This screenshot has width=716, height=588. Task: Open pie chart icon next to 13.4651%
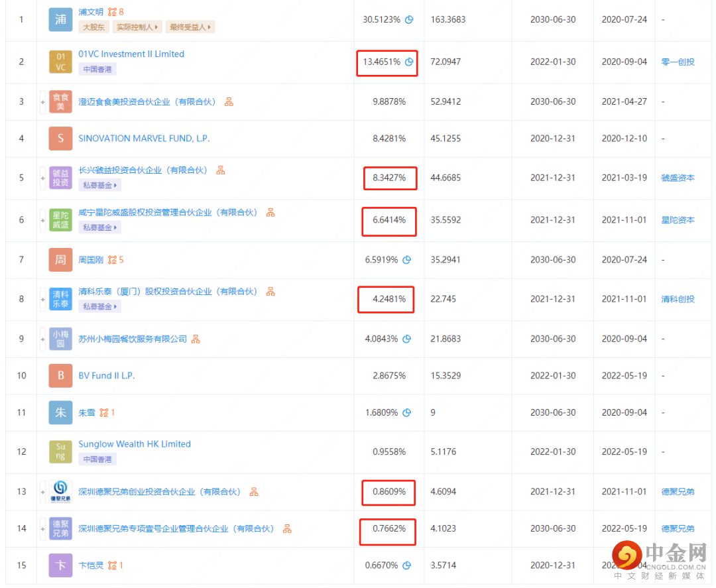pos(409,62)
